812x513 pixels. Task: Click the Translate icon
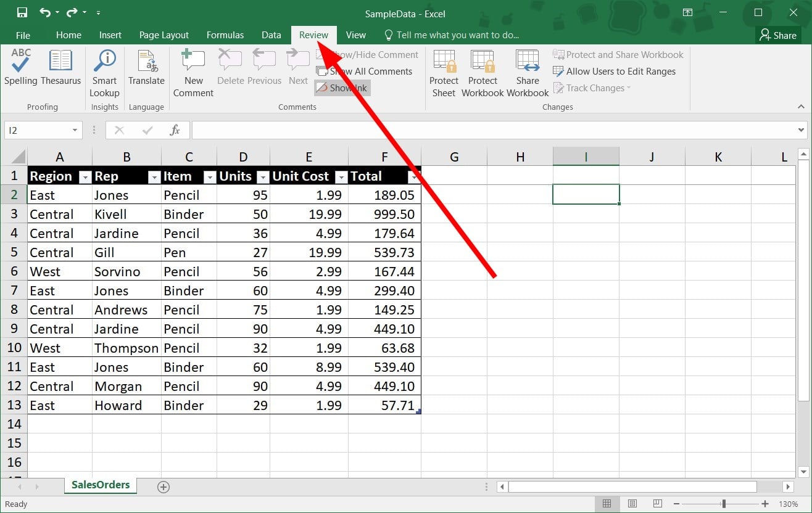[x=146, y=68]
